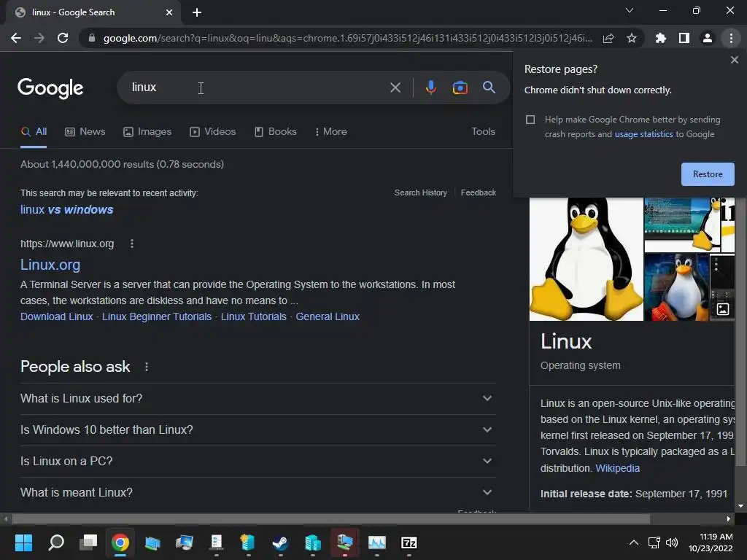Click the vertical scrollbar down arrow
Viewport: 747px width, 560px height.
click(740, 506)
